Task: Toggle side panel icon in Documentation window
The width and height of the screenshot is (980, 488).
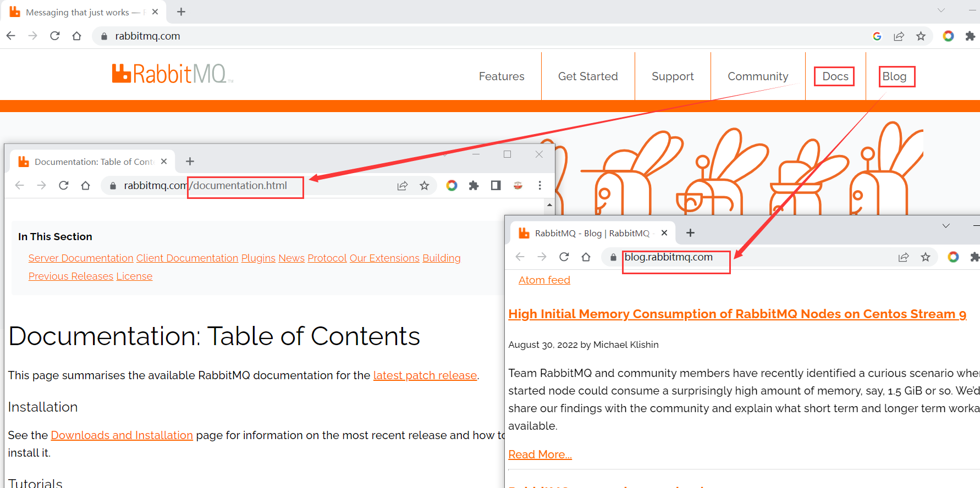Action: 495,186
